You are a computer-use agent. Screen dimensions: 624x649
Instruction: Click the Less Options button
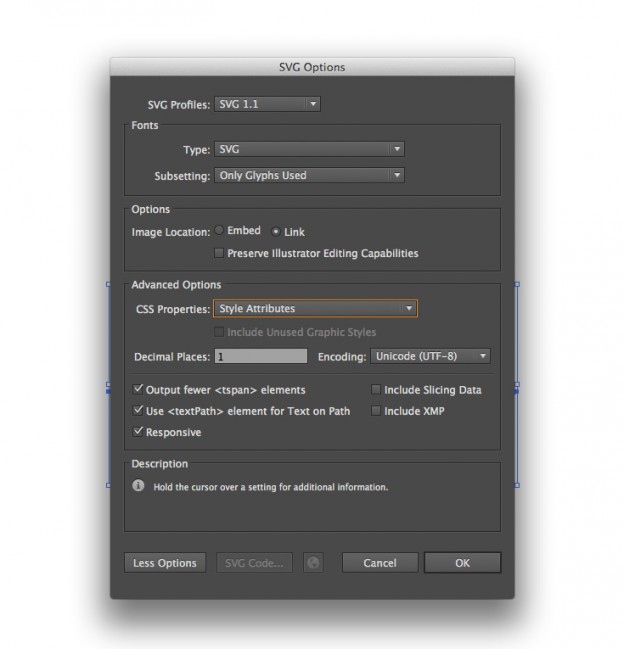(x=165, y=563)
